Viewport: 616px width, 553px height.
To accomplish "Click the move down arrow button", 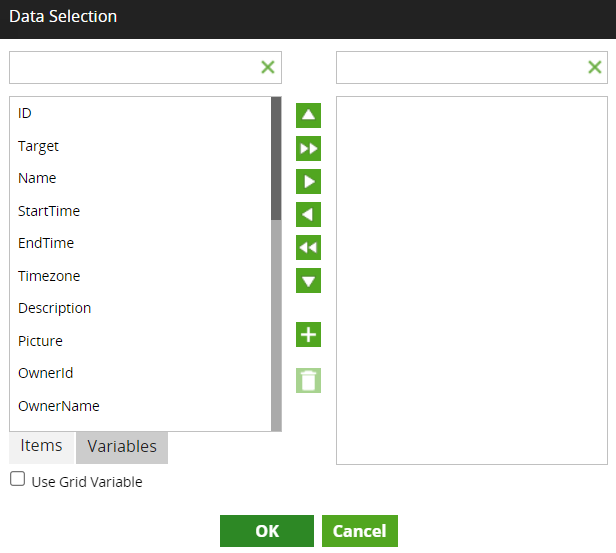I will coord(308,280).
